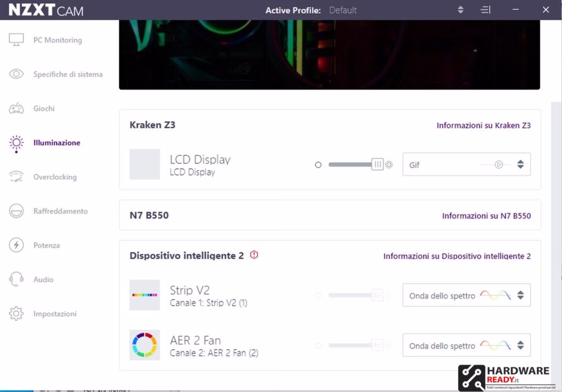Switch to Giochi section
Viewport: 562px width, 392px height.
click(x=44, y=108)
